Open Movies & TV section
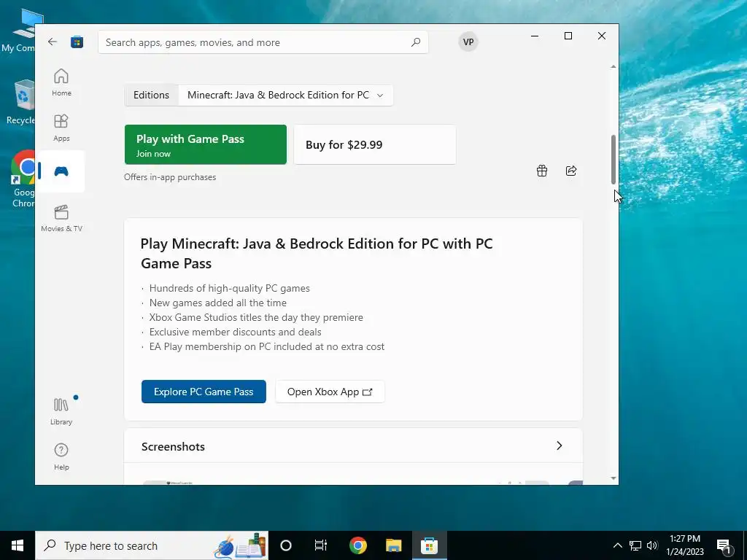747x560 pixels. coord(61,218)
